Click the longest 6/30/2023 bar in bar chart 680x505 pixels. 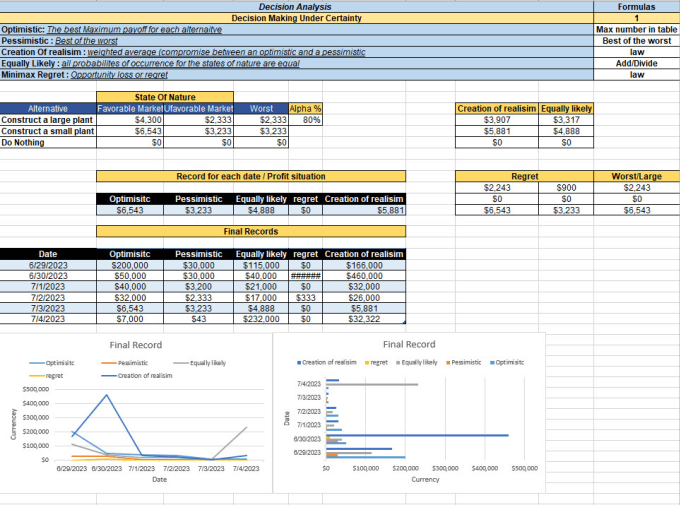417,435
